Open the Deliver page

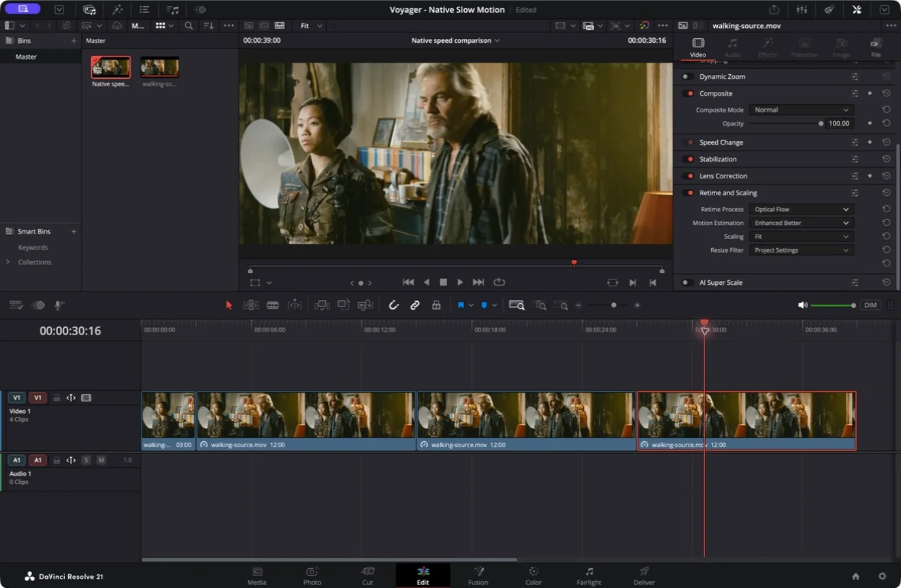pos(644,576)
